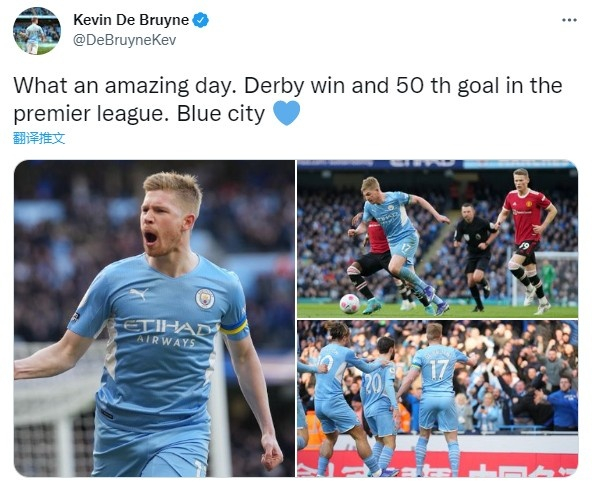592x486 pixels.
Task: Click the blue verified badge
Action: (x=200, y=20)
